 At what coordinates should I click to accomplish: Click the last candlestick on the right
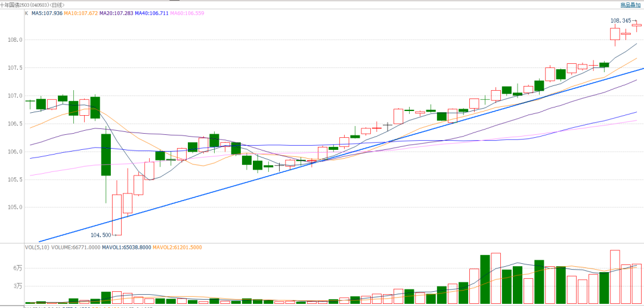point(636,25)
